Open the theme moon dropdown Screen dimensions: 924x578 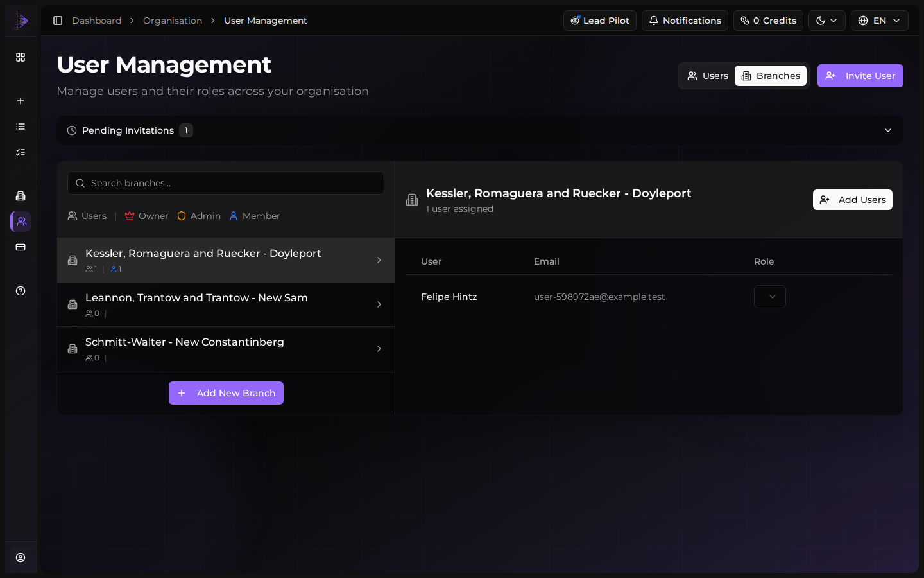827,21
